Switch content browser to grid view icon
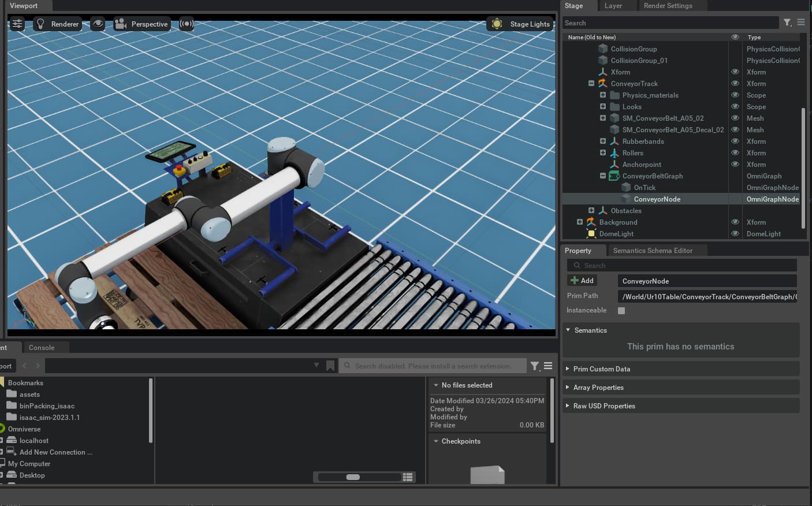Image resolution: width=812 pixels, height=506 pixels. point(408,477)
